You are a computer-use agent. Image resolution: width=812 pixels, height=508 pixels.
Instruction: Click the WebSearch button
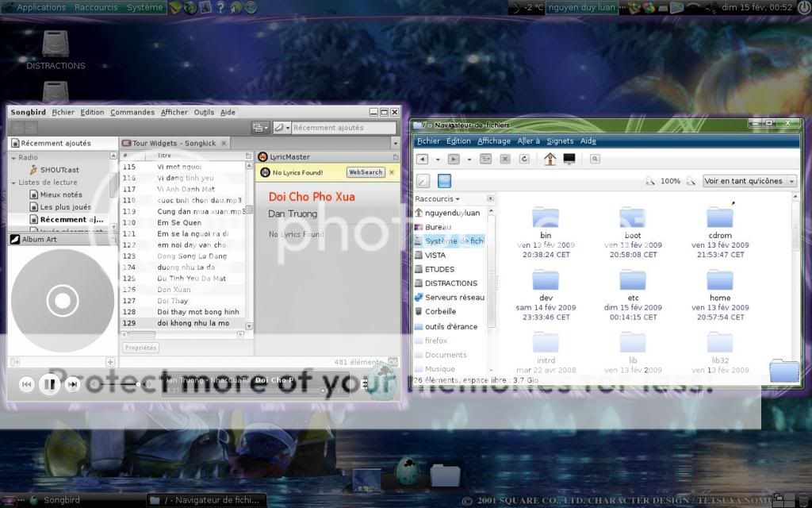point(366,172)
